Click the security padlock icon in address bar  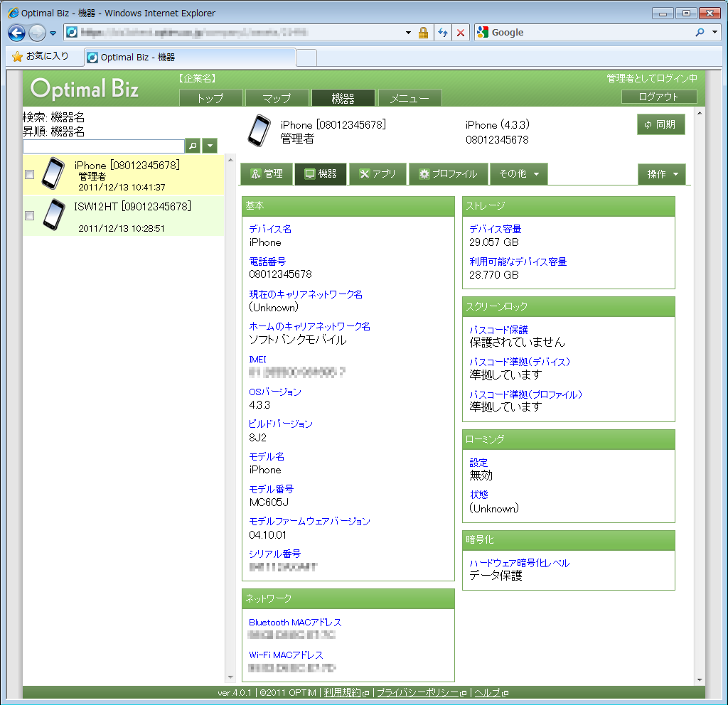pyautogui.click(x=423, y=33)
